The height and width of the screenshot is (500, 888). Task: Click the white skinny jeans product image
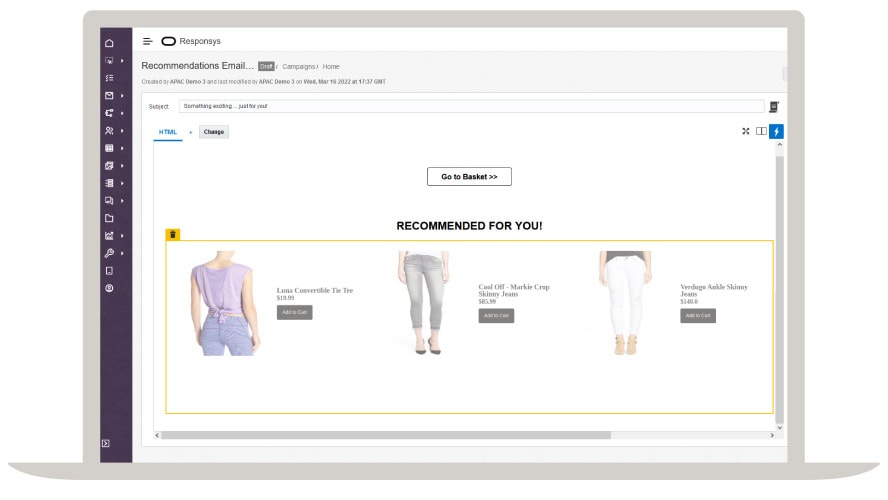(x=626, y=303)
